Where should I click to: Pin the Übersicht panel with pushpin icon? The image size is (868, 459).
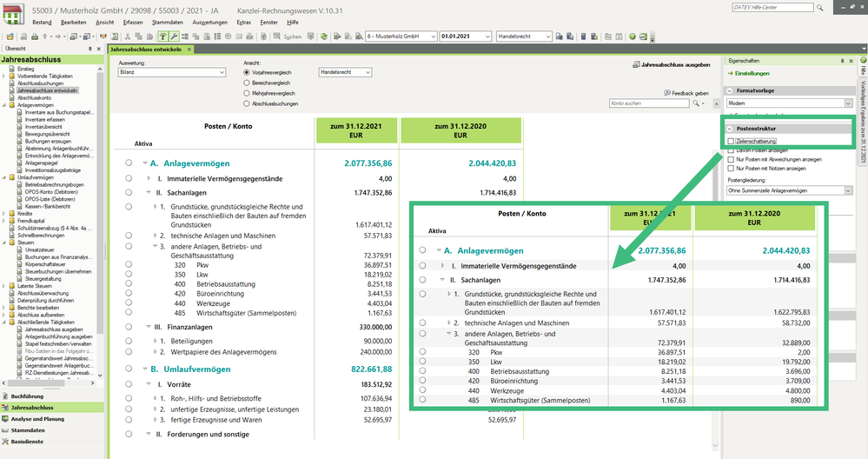(x=89, y=49)
